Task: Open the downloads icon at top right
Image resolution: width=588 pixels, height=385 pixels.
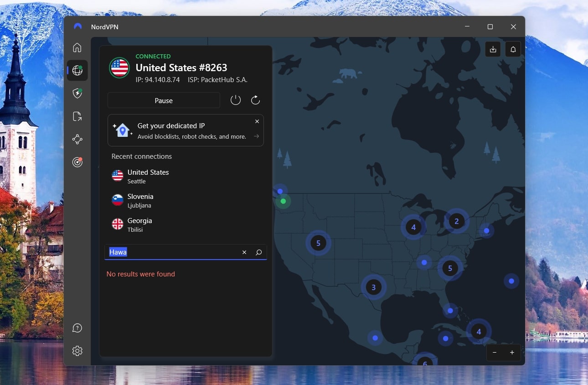Action: click(x=493, y=49)
